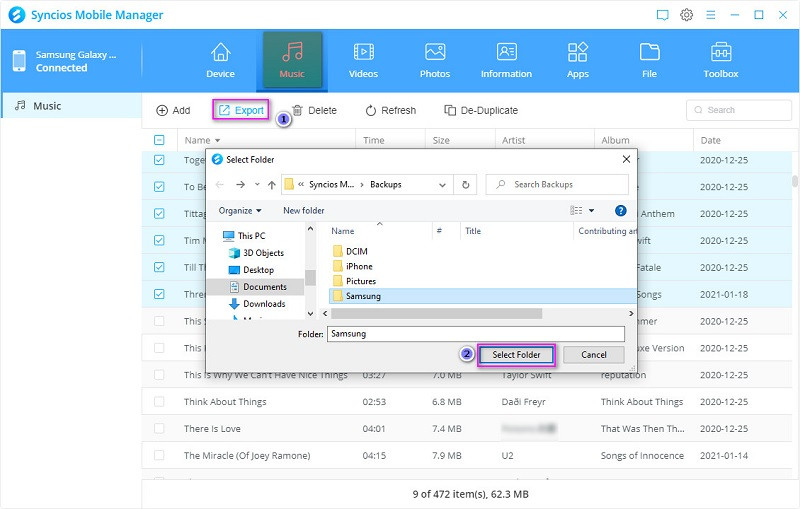Select the iPhone folder
The image size is (800, 509).
[353, 266]
